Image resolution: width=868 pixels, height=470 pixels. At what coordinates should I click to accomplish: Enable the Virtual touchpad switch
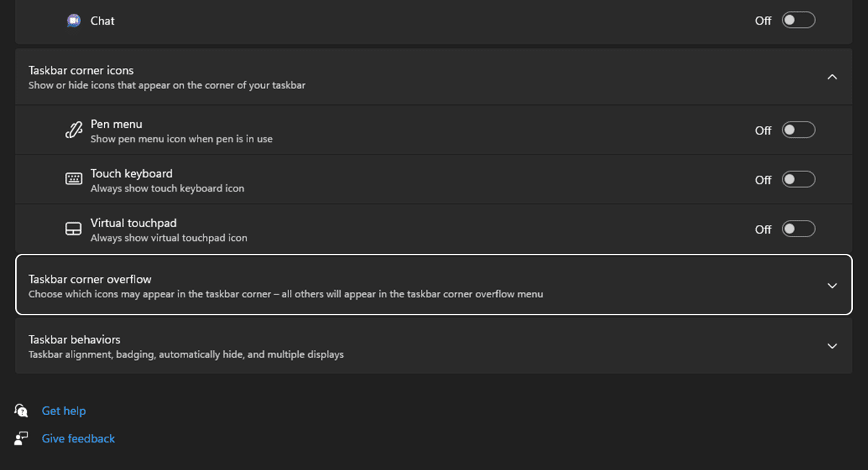798,228
